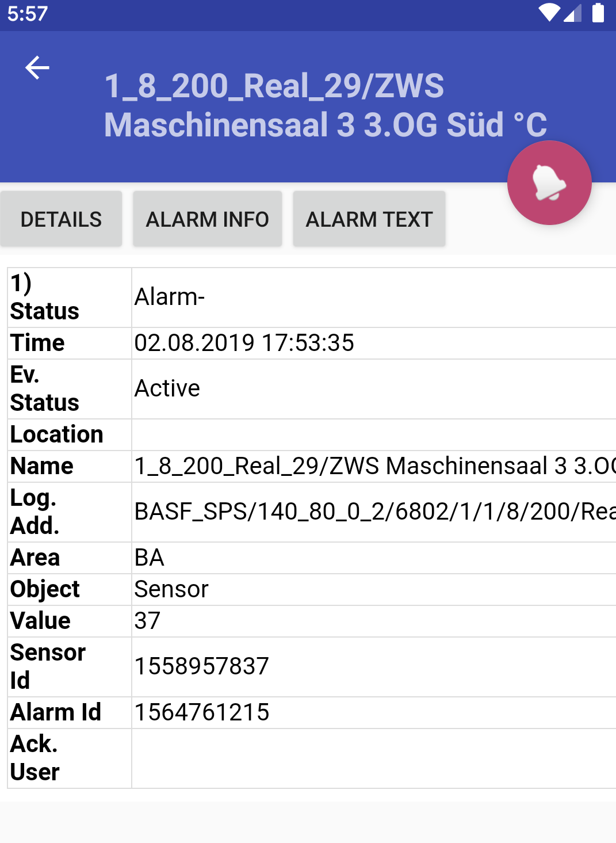616x843 pixels.
Task: Tap the pink alarm bell button
Action: [x=549, y=183]
